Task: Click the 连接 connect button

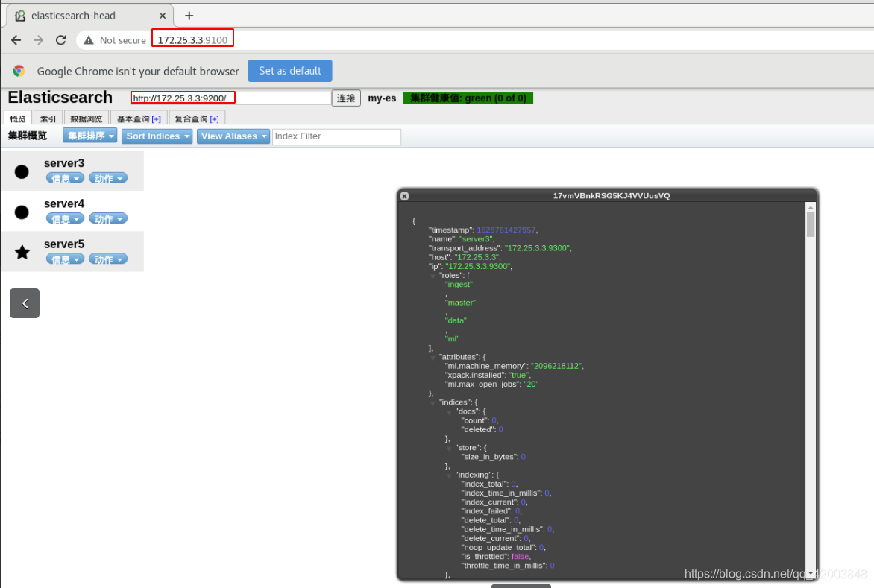Action: [x=346, y=98]
